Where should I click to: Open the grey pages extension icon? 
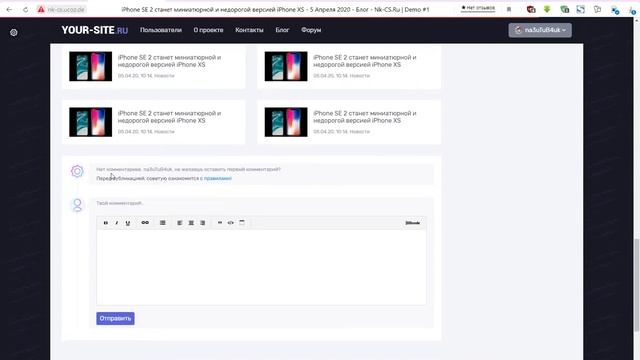point(598,9)
